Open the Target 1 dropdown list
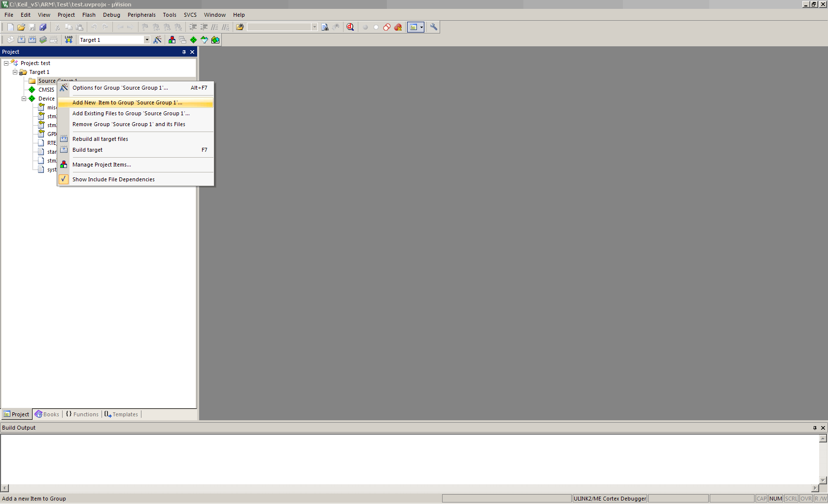Screen dimensions: 828x504 146,40
